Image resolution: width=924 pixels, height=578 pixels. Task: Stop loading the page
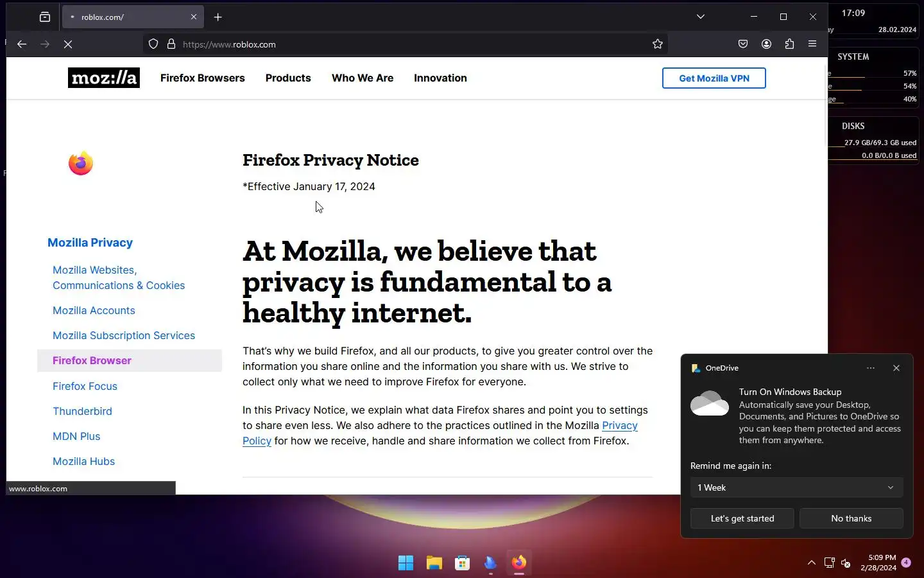[68, 44]
